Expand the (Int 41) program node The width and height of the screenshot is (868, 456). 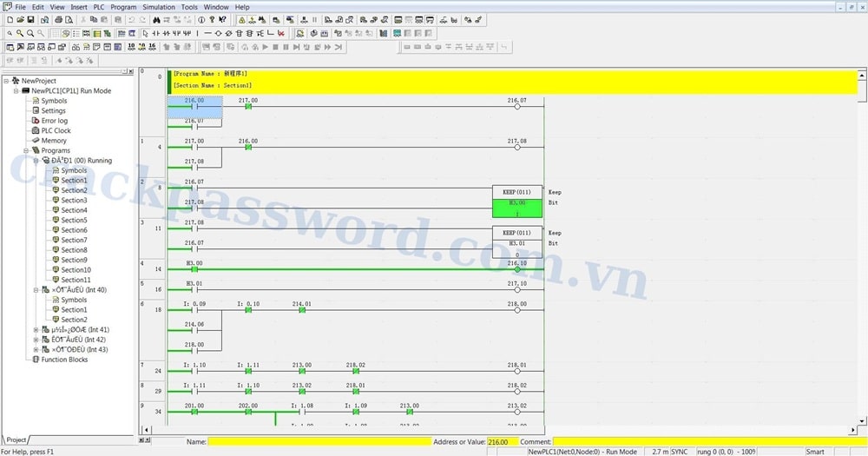36,330
